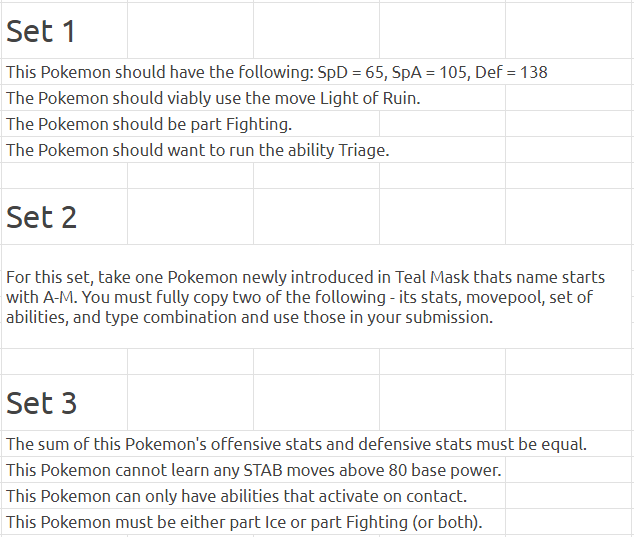This screenshot has height=537, width=634.
Task: Select empty cell right of Set 1
Action: 190,31
